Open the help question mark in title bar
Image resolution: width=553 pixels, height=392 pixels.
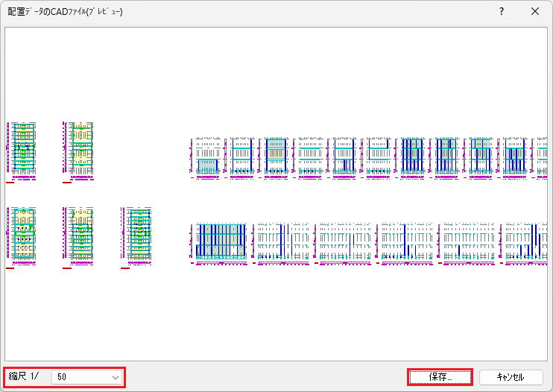(502, 11)
